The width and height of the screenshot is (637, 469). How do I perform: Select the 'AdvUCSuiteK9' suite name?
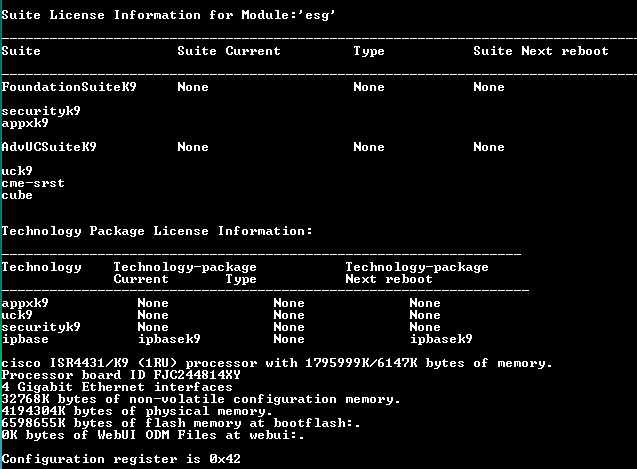tap(49, 147)
